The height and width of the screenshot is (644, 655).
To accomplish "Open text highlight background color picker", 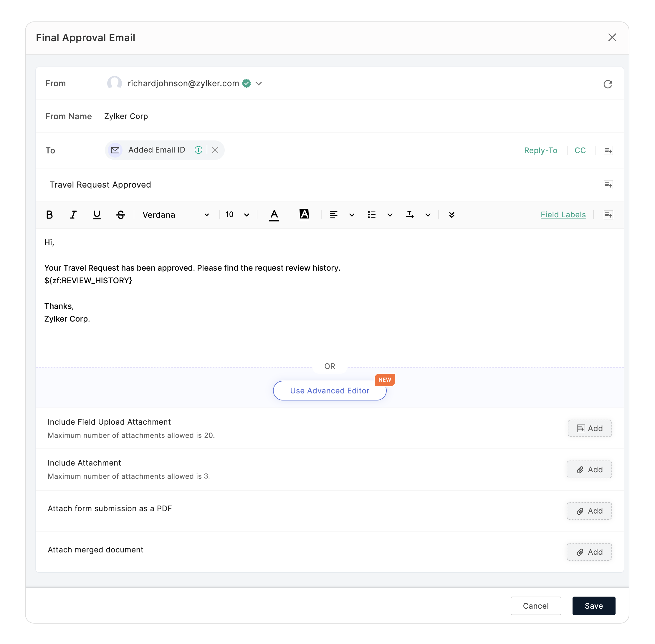I will [304, 214].
